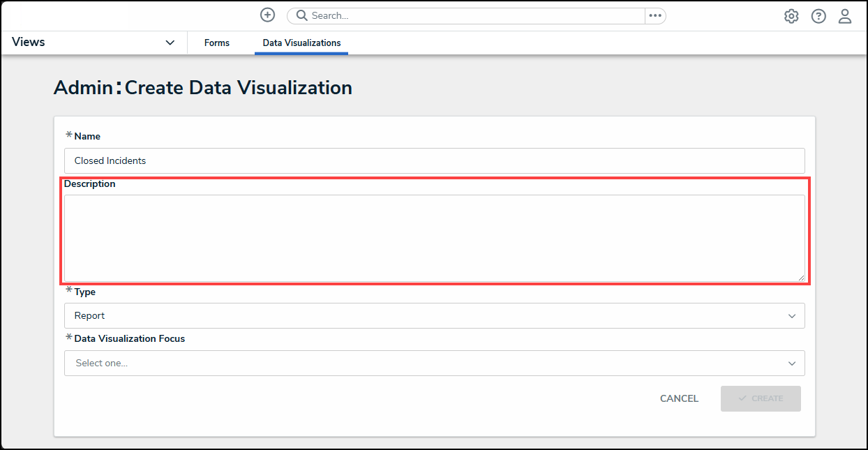Click the plus quick-create icon
The image size is (868, 450).
click(x=267, y=15)
